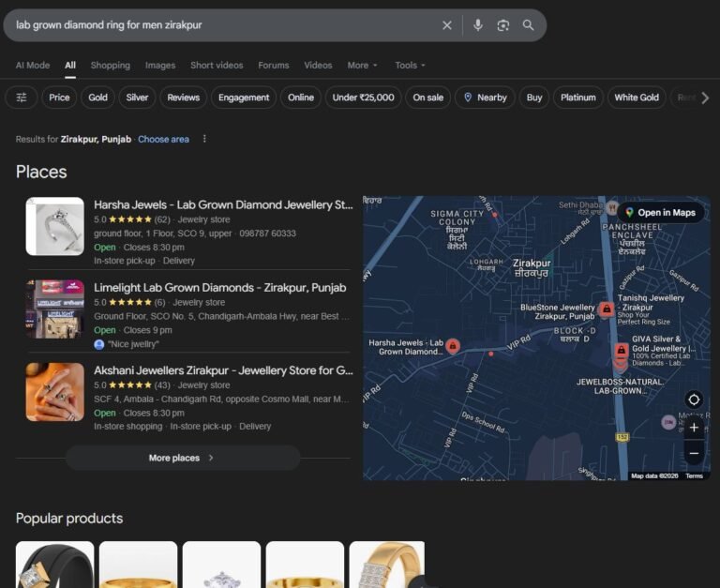Click Akshani Jewellers hands thumbnail
This screenshot has width=720, height=588.
click(x=55, y=392)
